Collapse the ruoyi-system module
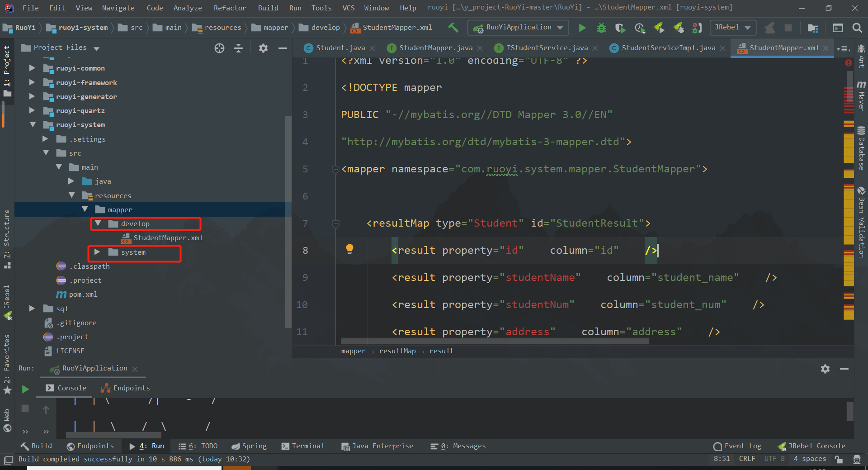 coord(33,124)
